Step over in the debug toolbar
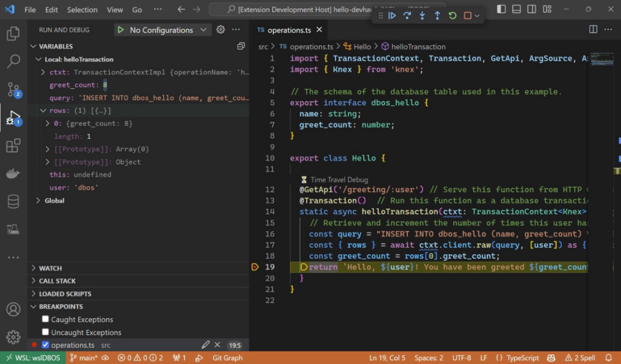Viewport: 621px width, 364px height. [407, 16]
